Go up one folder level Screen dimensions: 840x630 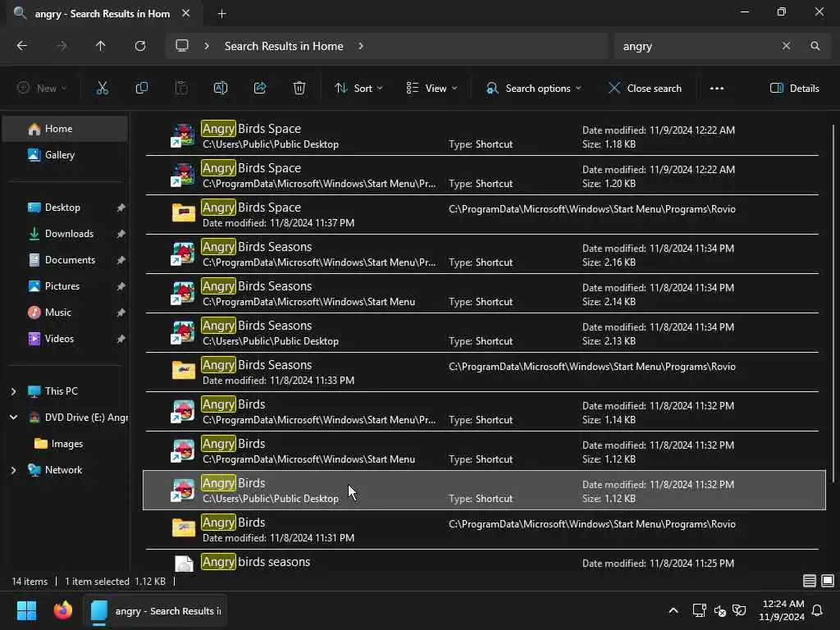coord(101,46)
